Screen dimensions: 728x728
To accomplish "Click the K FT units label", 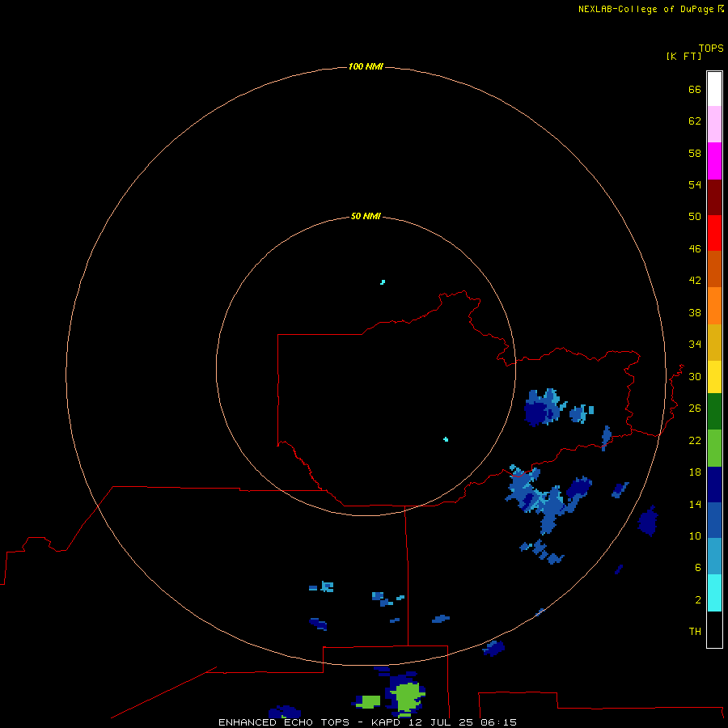I will click(684, 57).
